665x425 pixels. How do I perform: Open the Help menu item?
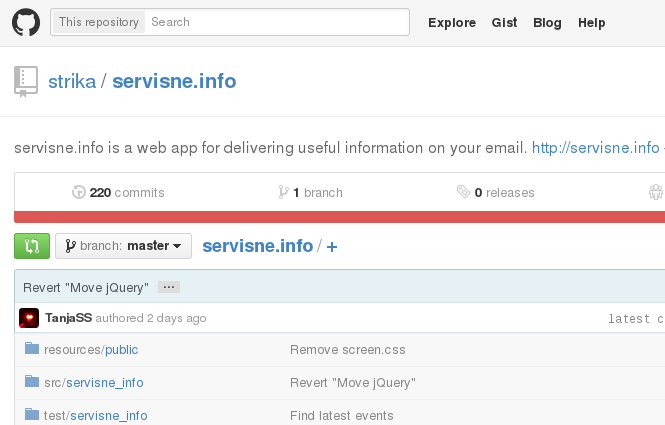coord(592,22)
